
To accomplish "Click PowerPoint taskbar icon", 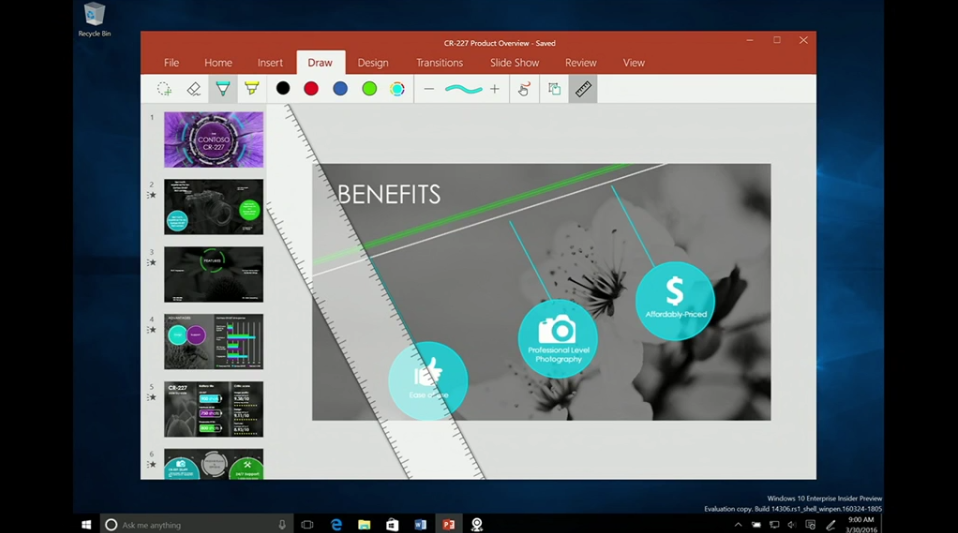I will click(448, 524).
